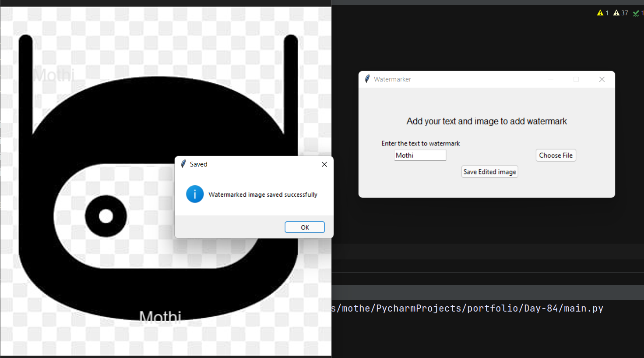Click the Watermarker window feather icon

(x=367, y=79)
